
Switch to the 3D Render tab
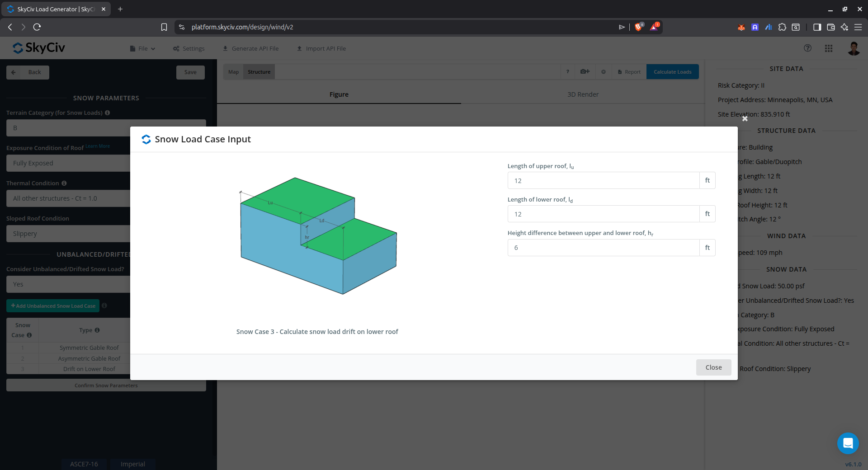click(x=583, y=94)
